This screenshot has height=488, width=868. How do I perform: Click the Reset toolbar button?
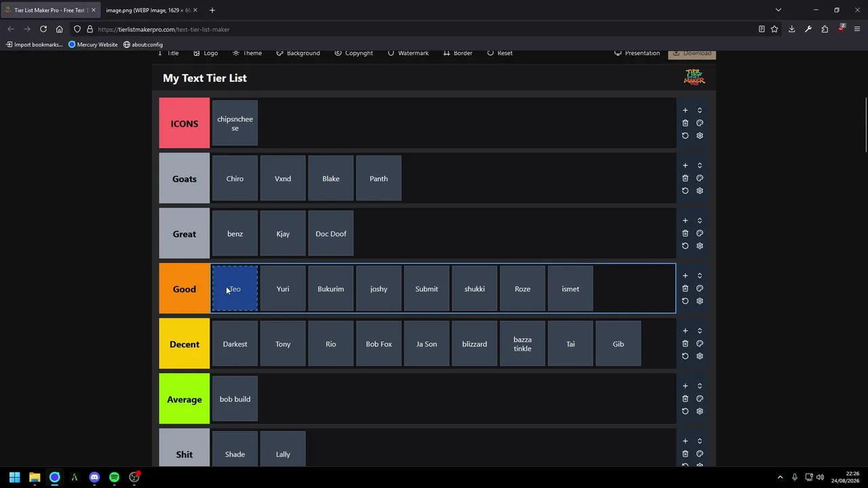pyautogui.click(x=500, y=53)
